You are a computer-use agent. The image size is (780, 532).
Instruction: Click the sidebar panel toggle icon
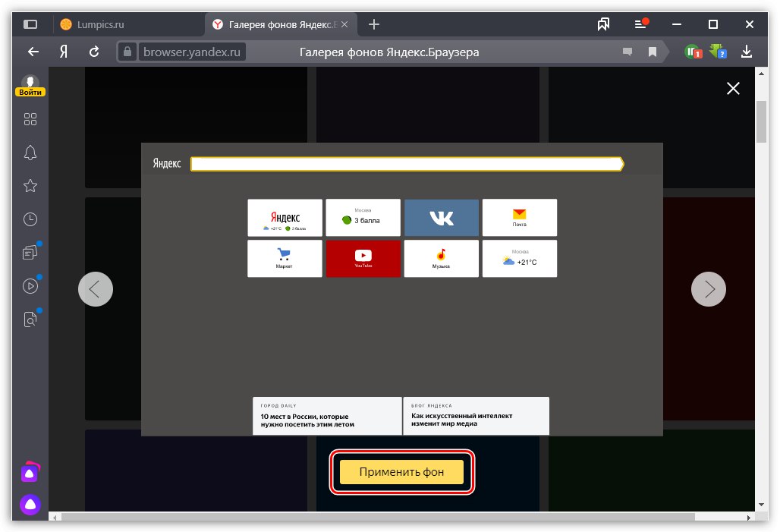[30, 24]
